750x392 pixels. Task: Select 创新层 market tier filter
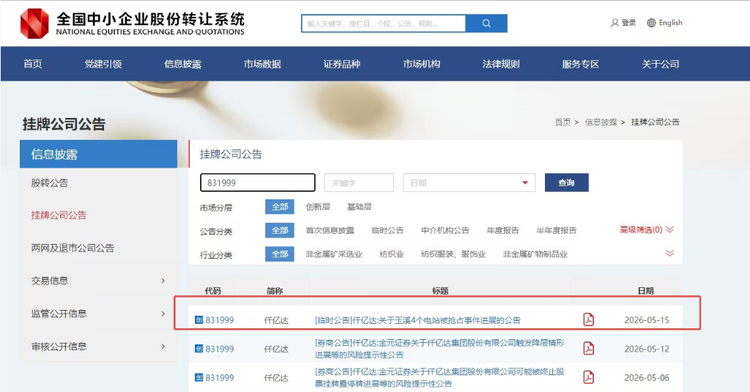pyautogui.click(x=318, y=207)
